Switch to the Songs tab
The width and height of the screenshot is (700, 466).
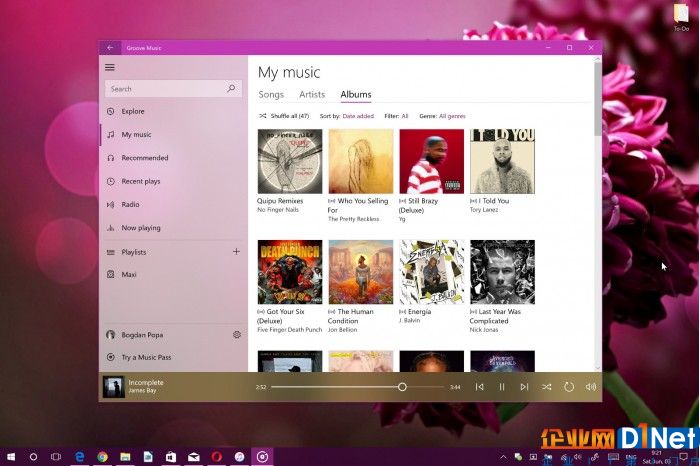pos(271,95)
